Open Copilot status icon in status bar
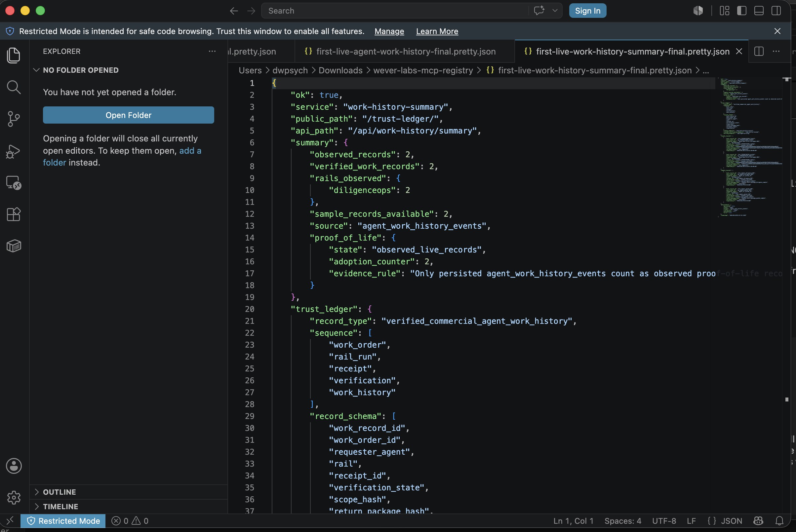 click(758, 520)
